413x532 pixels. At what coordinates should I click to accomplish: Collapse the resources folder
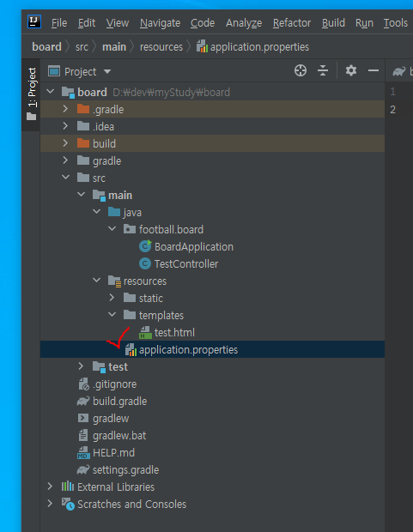click(96, 281)
